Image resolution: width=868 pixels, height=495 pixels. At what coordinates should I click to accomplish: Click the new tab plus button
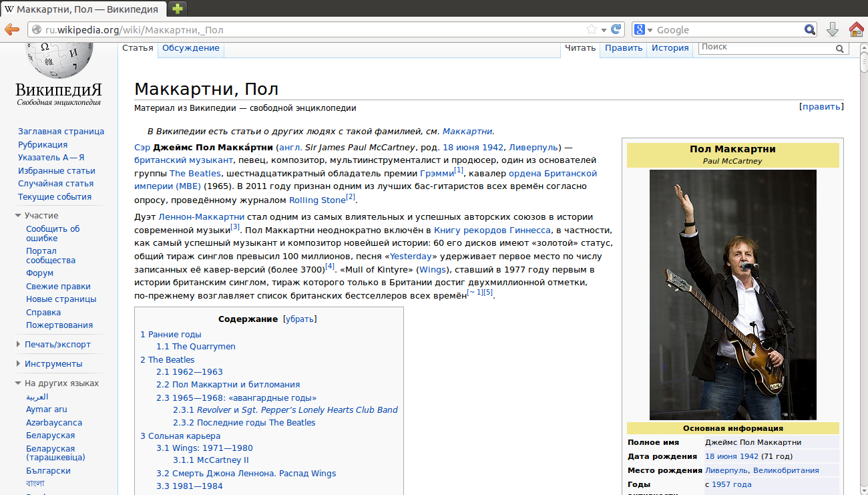178,9
